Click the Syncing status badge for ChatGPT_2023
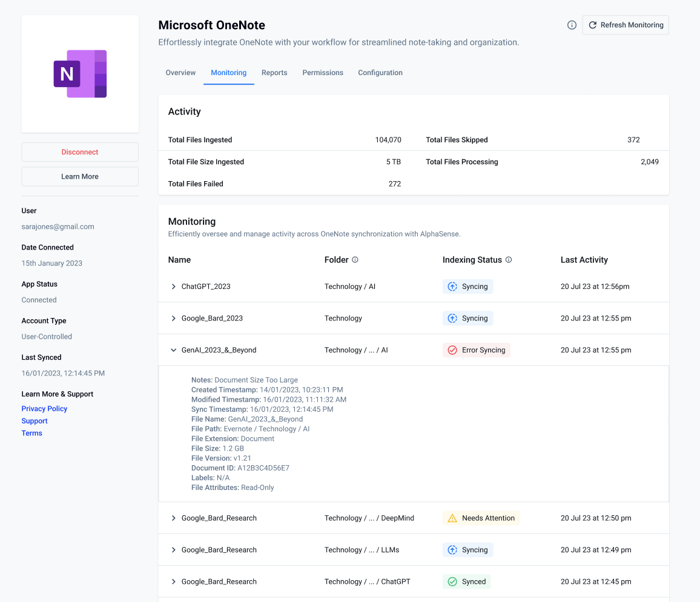Image resolution: width=700 pixels, height=602 pixels. 468,286
